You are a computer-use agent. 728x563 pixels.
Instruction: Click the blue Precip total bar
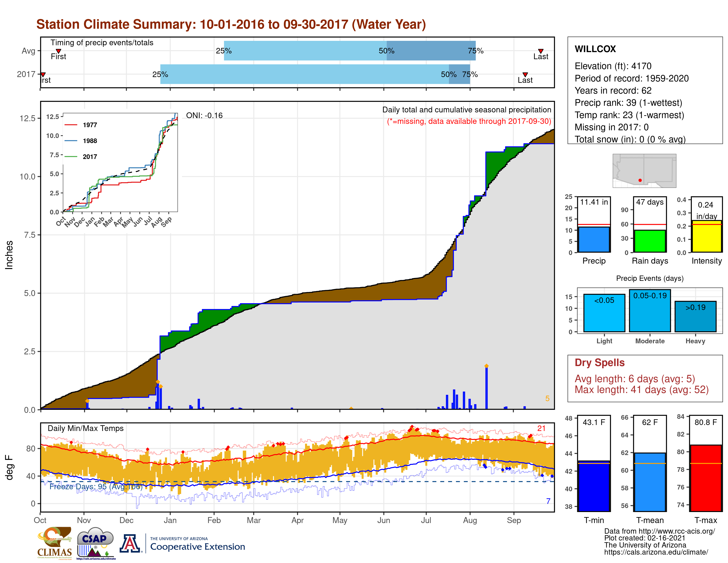pos(594,240)
